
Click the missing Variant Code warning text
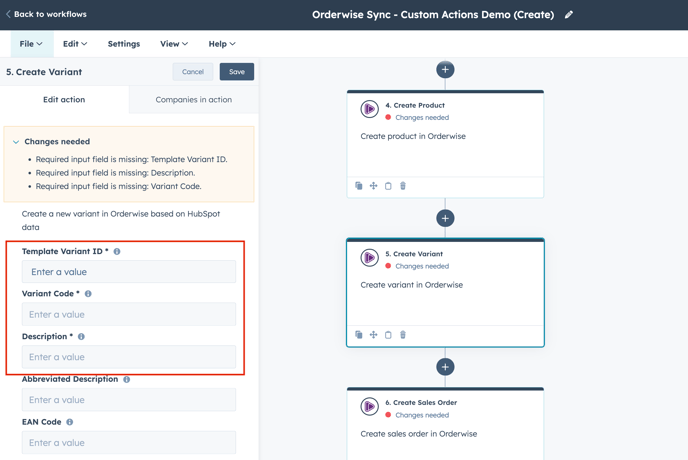tap(118, 187)
